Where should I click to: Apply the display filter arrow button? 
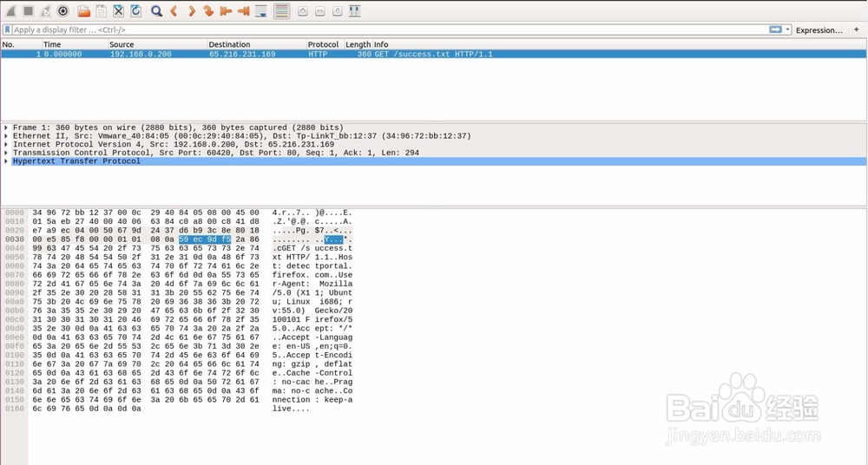[775, 29]
